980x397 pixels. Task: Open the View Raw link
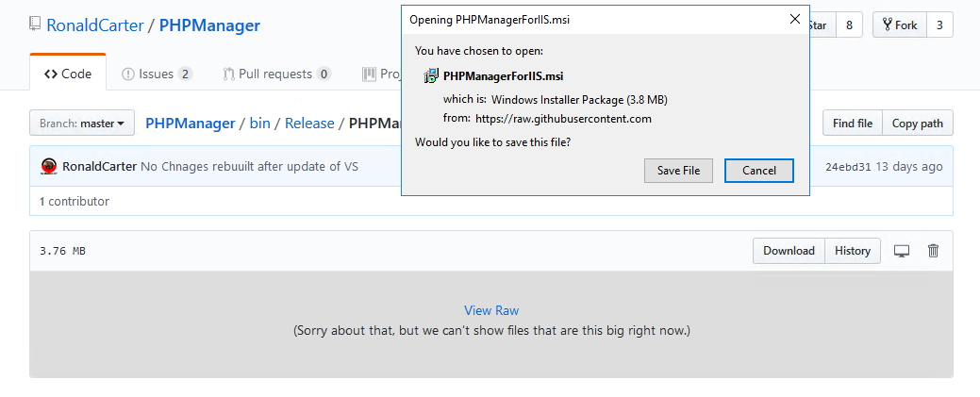[x=491, y=310]
